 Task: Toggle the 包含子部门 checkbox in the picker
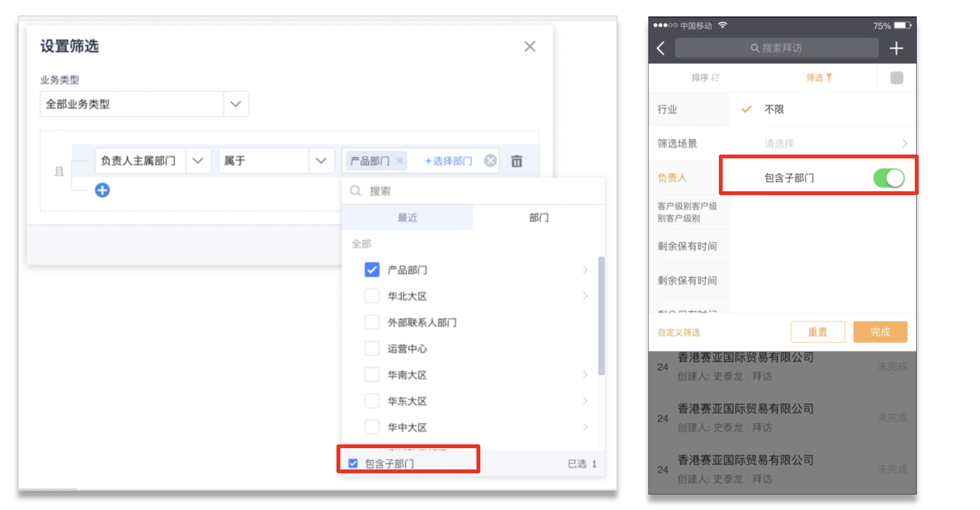tap(353, 464)
